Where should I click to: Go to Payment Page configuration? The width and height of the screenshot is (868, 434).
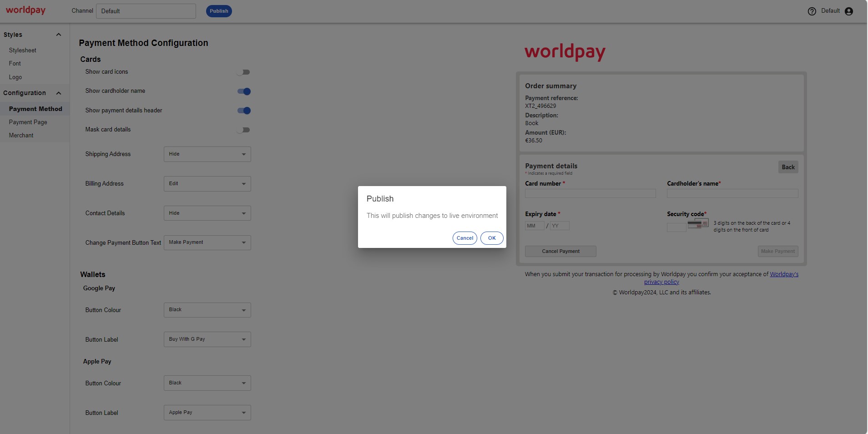tap(28, 122)
